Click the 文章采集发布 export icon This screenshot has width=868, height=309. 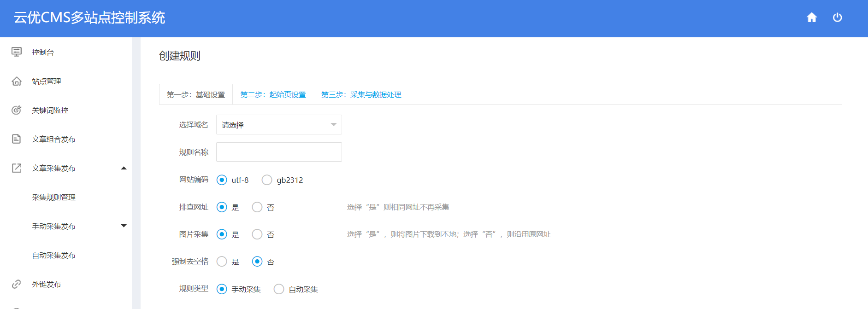(17, 168)
